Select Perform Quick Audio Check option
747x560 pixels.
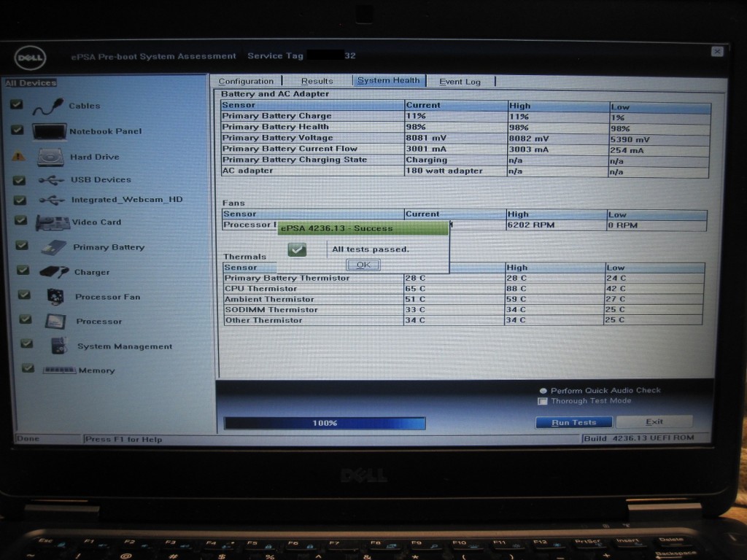(543, 391)
